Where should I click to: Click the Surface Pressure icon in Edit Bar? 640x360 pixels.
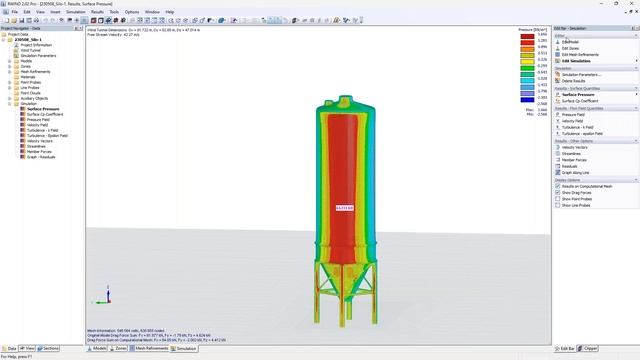pyautogui.click(x=558, y=95)
